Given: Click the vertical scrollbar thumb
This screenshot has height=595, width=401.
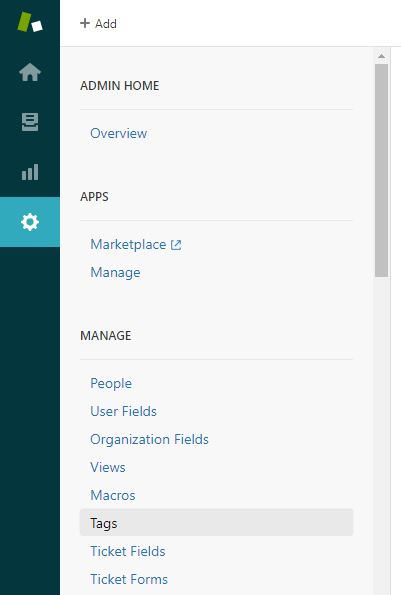Looking at the screenshot, I should tap(382, 170).
